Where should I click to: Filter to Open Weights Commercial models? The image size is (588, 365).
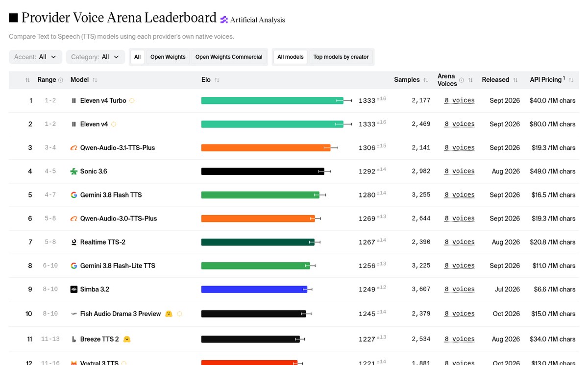(229, 57)
